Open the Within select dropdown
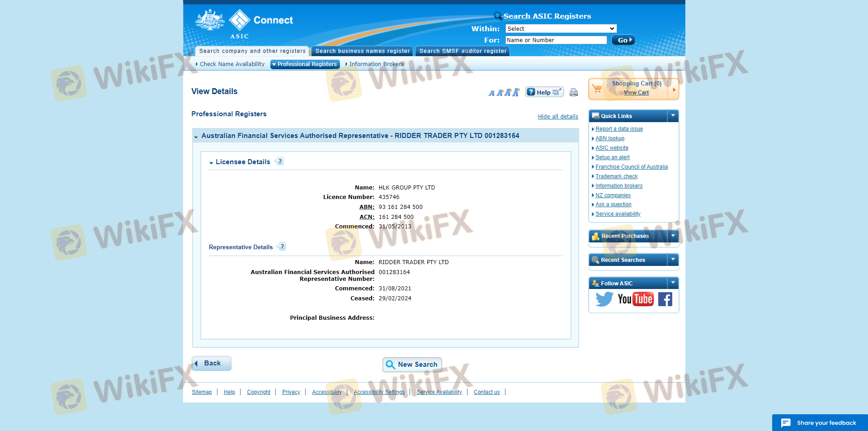Viewport: 868px width, 431px height. coord(561,29)
